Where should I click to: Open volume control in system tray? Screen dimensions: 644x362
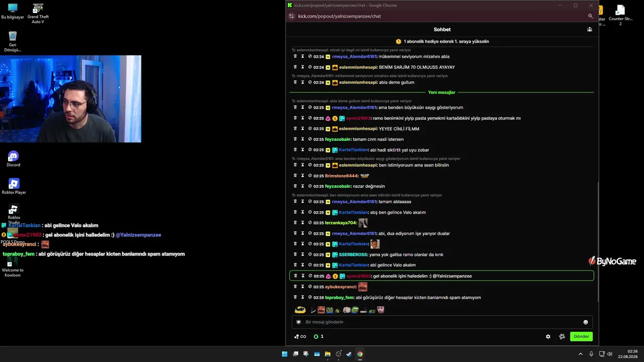(610, 354)
